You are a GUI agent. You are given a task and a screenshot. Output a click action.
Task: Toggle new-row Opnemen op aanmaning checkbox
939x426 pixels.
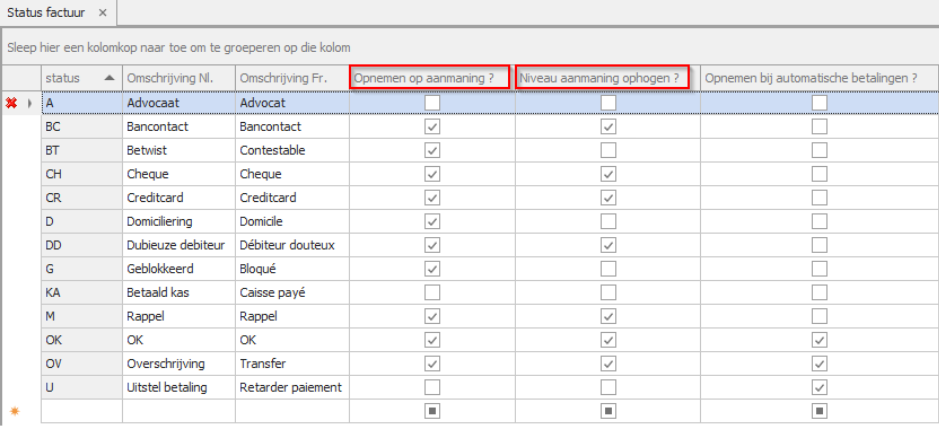(x=432, y=411)
